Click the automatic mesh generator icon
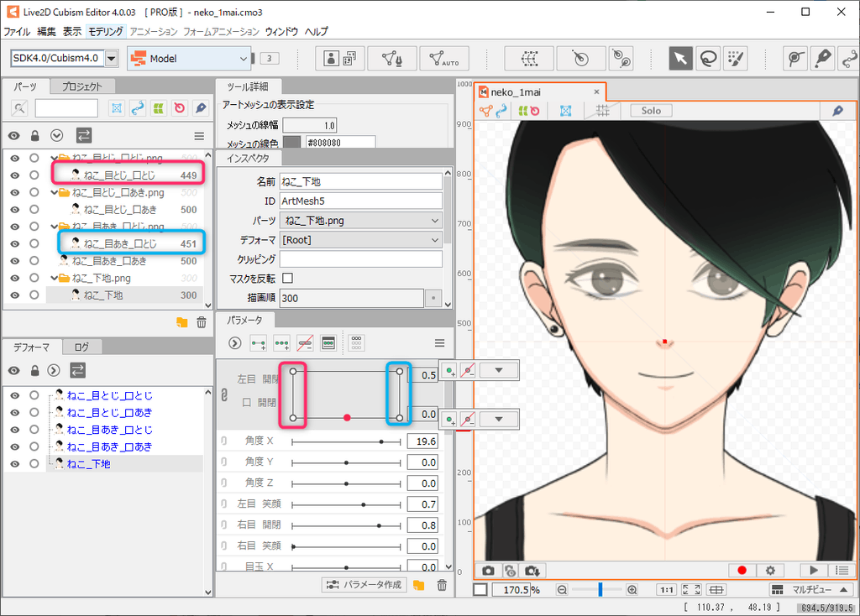Image resolution: width=860 pixels, height=616 pixels. [443, 59]
